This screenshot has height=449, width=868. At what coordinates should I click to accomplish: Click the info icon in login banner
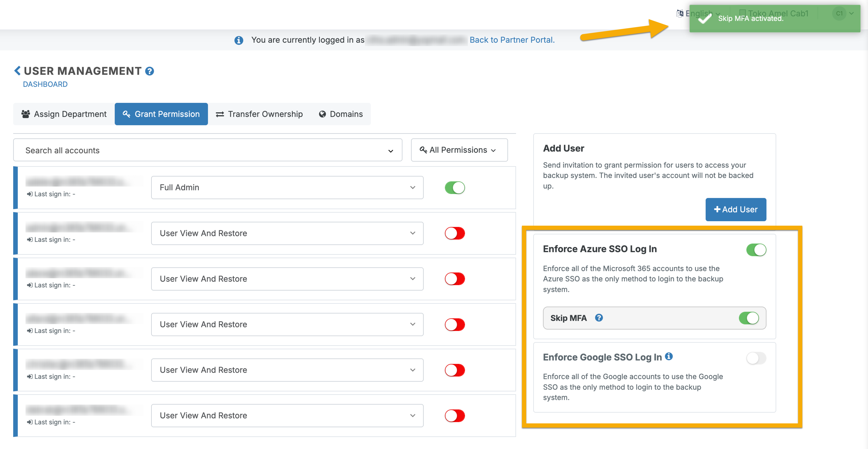tap(239, 40)
